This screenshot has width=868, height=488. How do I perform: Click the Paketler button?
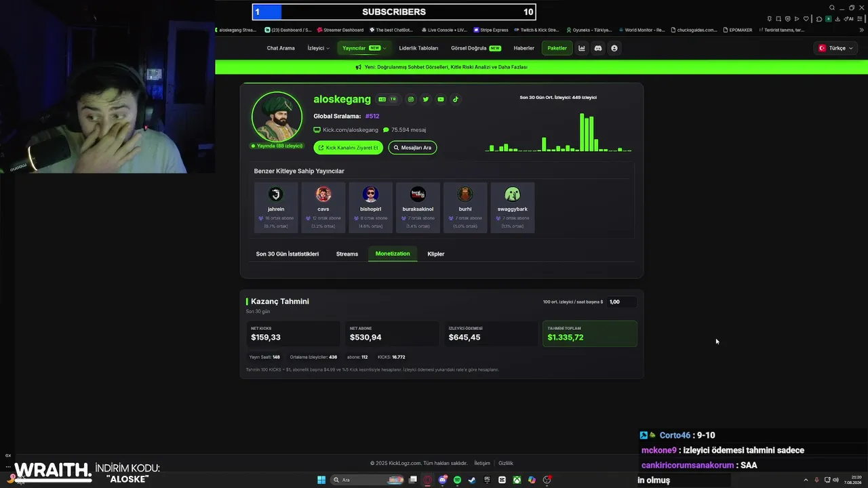(x=557, y=48)
